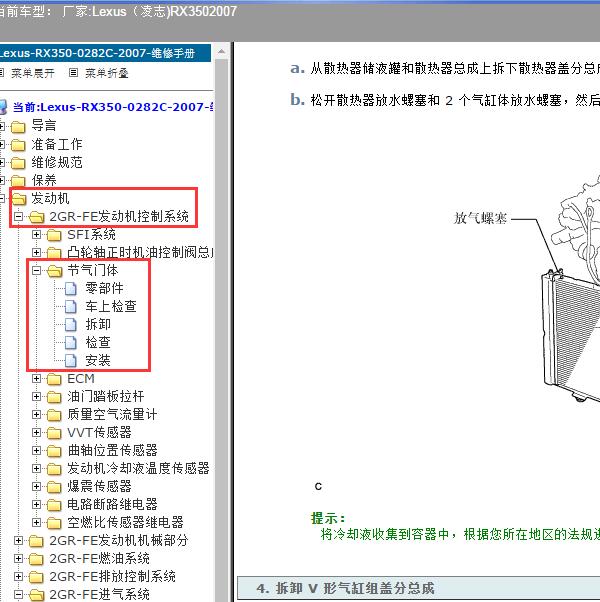Expand the 发动机冷却液温度传感器 node
Viewport: 600px width, 602px height.
point(36,468)
